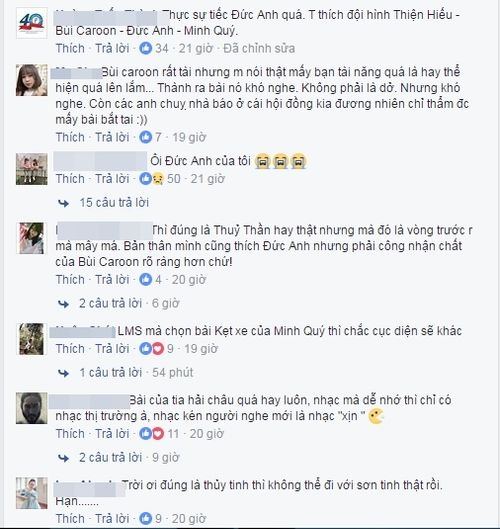Click the Pacman emoji in the tia hải châu comment
Viewport: 500px width, 529px height.
click(x=376, y=416)
